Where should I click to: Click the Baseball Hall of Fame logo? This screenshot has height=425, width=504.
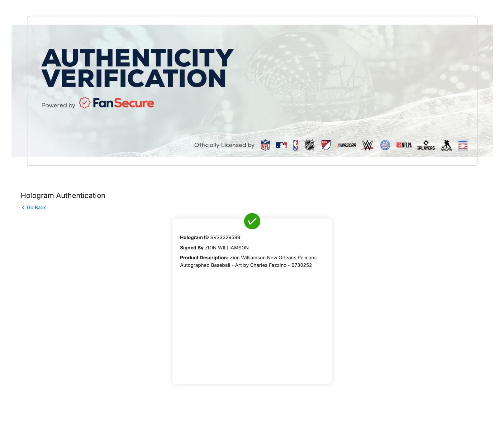[x=463, y=145]
